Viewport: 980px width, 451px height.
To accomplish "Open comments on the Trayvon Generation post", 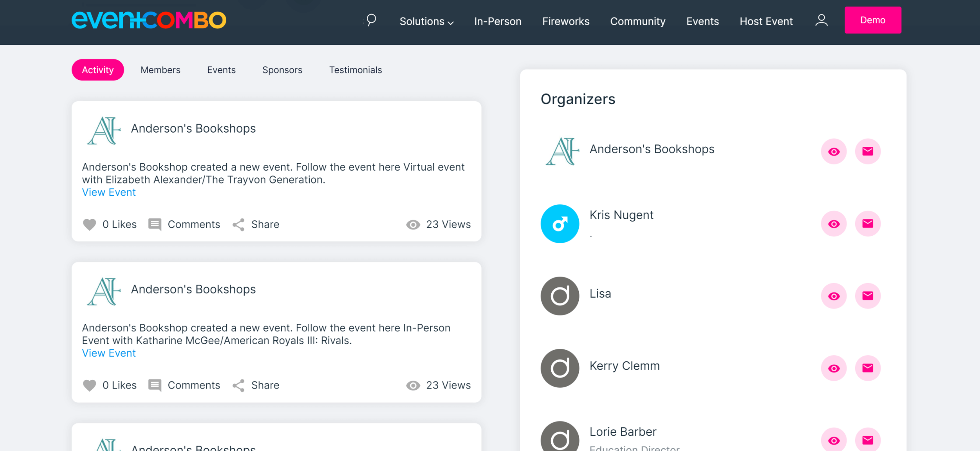I will (184, 225).
